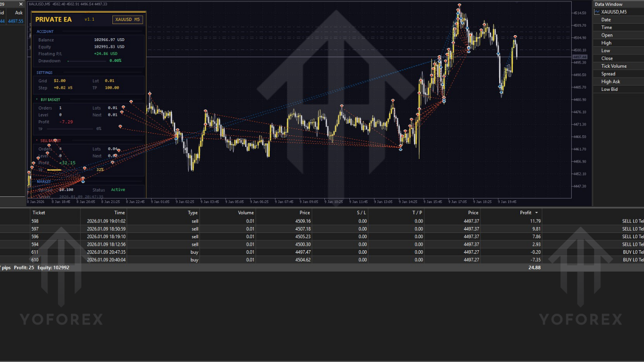Click the Active status indicator in the MARKET section
This screenshot has width=644, height=362.
point(118,190)
